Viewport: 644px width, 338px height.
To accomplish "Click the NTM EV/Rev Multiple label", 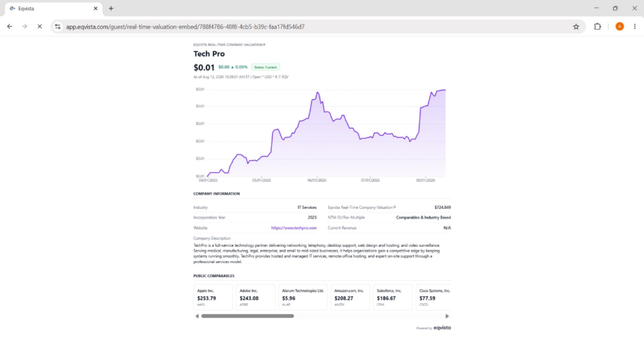I will point(347,218).
